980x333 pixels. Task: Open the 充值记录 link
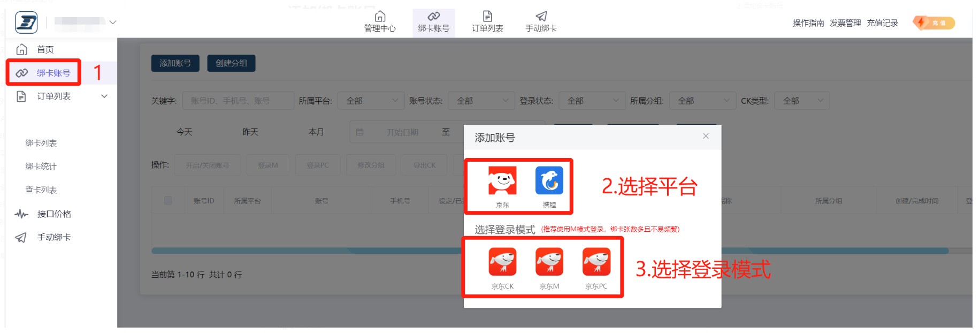click(882, 23)
